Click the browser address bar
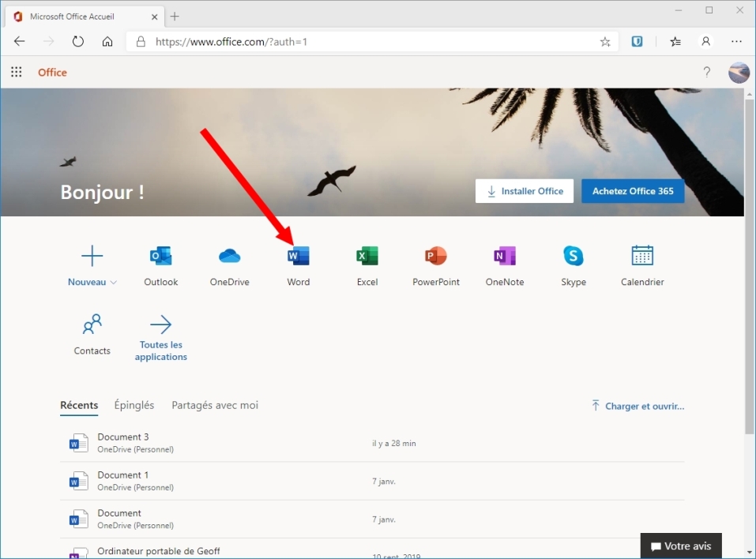The image size is (756, 559). tap(363, 42)
